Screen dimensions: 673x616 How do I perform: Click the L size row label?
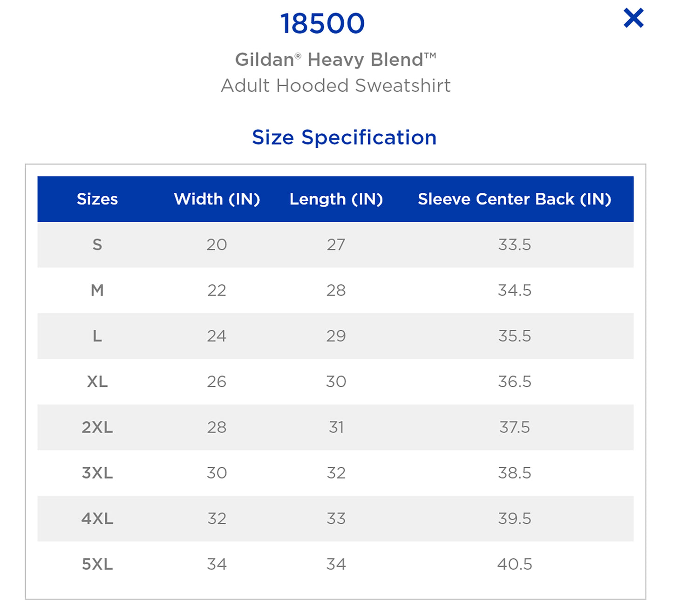coord(97,336)
